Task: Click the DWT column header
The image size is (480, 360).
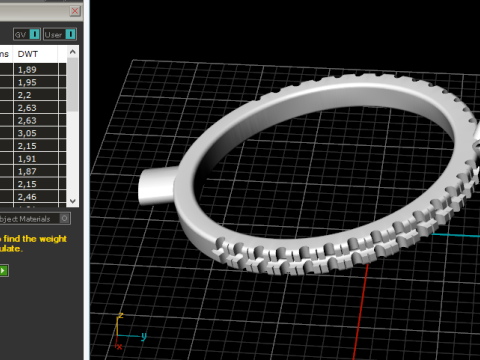Action: pos(35,54)
